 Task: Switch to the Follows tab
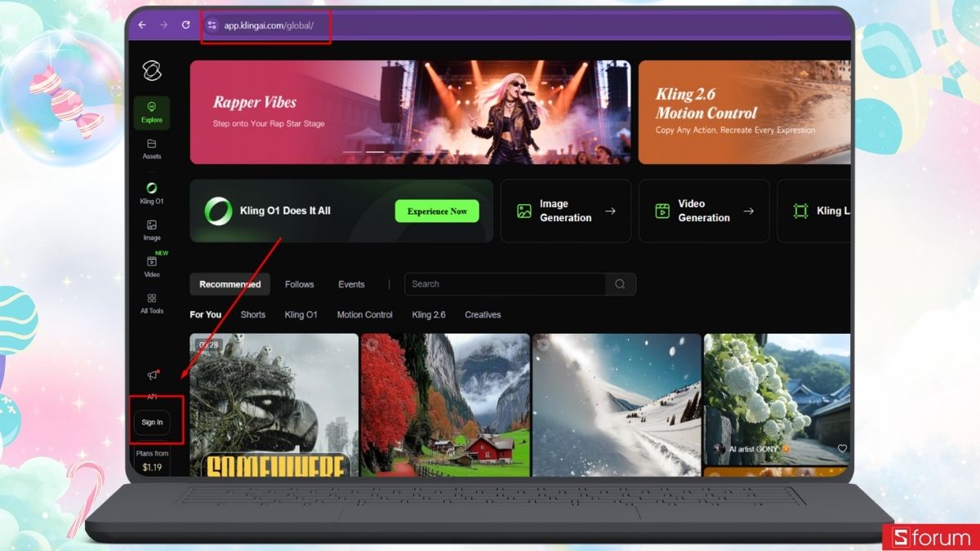[x=300, y=284]
